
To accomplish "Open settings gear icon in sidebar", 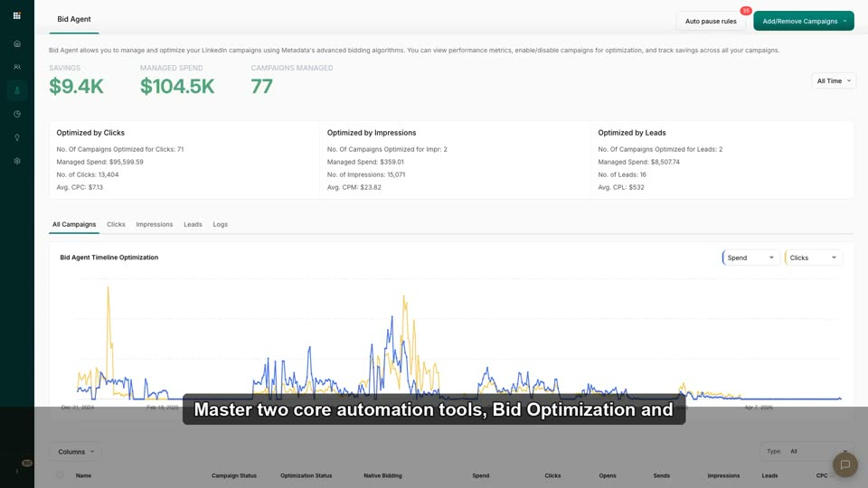I will 17,161.
